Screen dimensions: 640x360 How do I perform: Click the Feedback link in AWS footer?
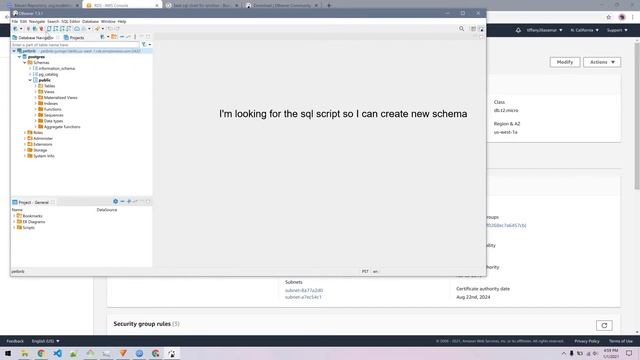[x=15, y=341]
